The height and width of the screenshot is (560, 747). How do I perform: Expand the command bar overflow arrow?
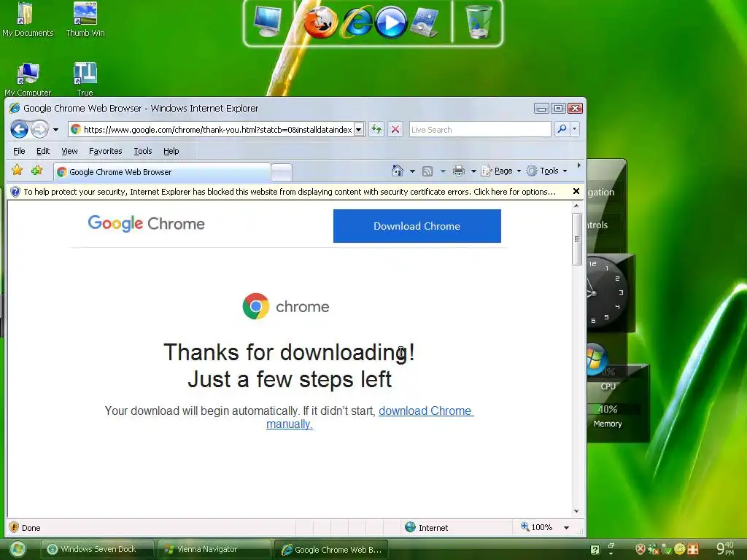578,166
